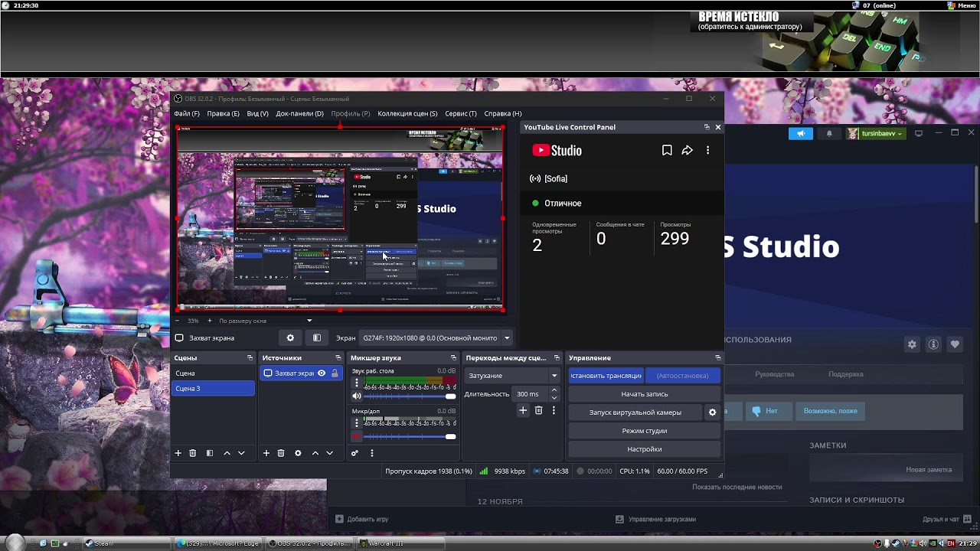Open Вид (V) menu
980x551 pixels.
(x=258, y=113)
